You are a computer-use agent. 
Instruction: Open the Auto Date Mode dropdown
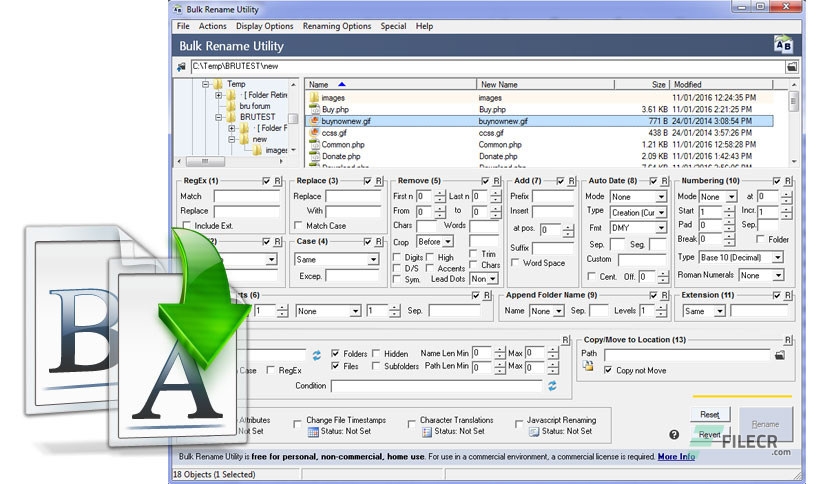[x=638, y=197]
